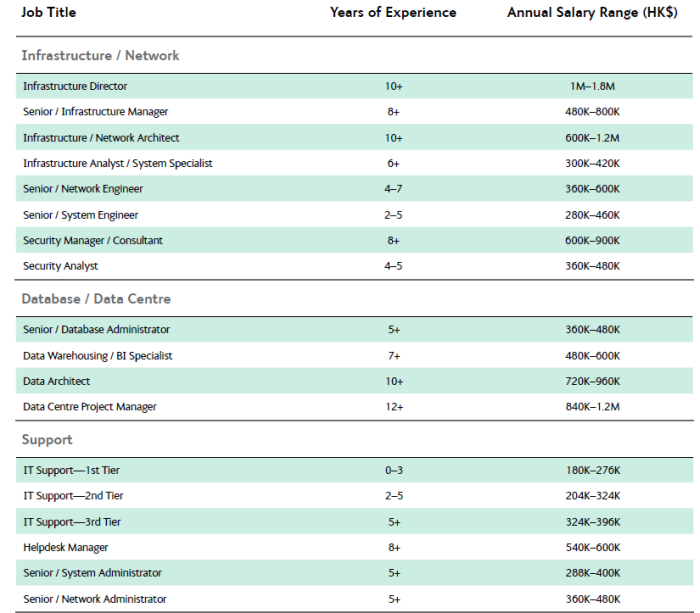
Task: Click the '6+' years of experience value
Action: (393, 163)
